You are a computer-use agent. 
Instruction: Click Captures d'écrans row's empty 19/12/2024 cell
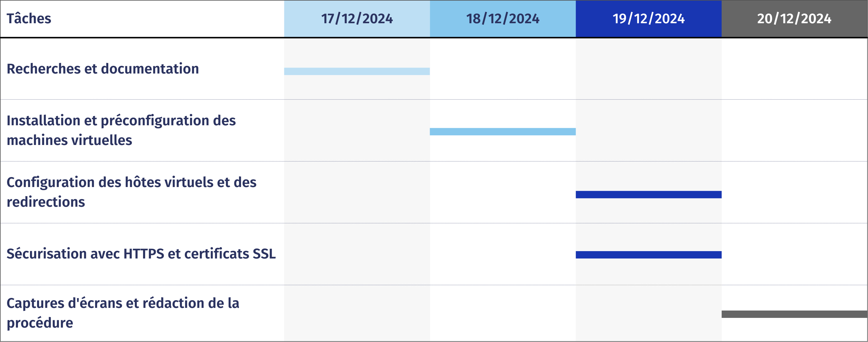pos(648,313)
